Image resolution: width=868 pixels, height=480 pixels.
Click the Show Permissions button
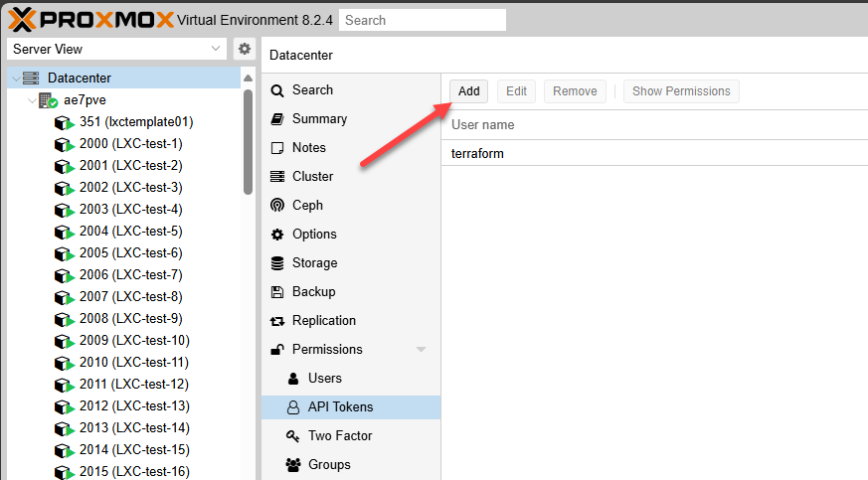tap(681, 91)
